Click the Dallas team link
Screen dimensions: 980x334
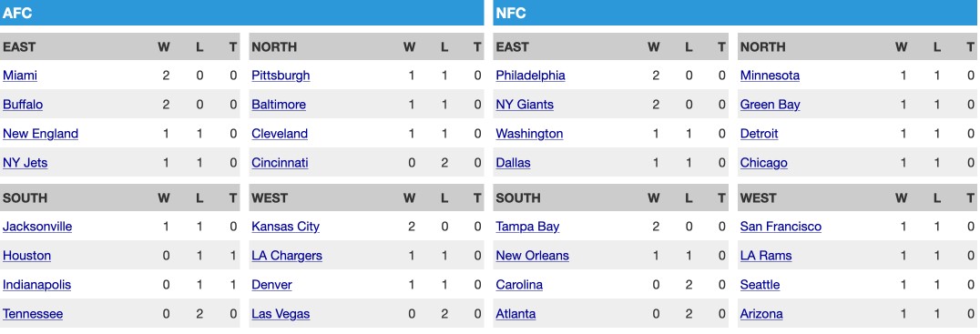(513, 163)
